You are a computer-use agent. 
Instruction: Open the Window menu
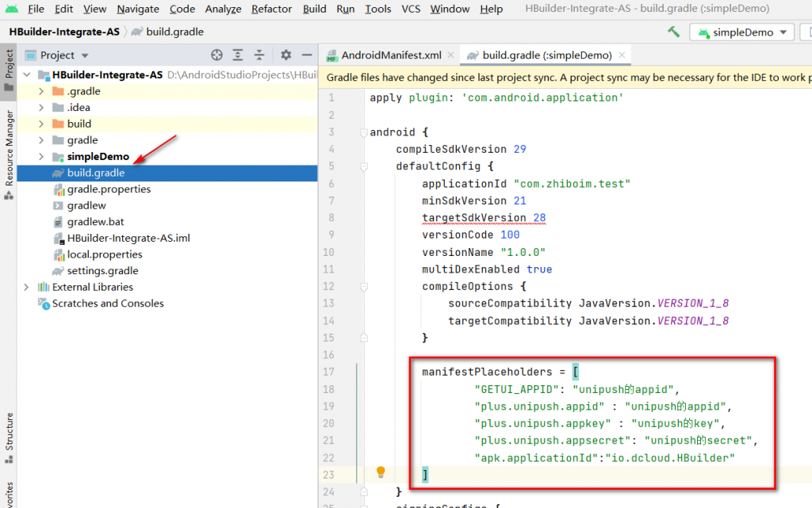click(x=450, y=9)
